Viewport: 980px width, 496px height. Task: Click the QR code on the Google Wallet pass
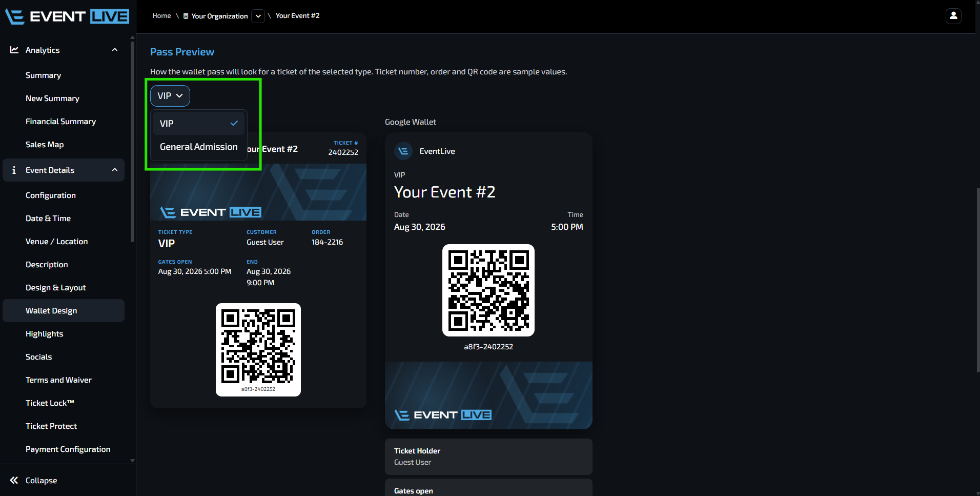(488, 290)
